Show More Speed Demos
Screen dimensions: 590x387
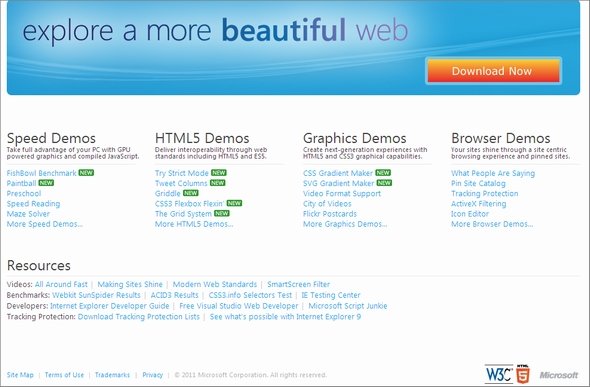click(45, 224)
